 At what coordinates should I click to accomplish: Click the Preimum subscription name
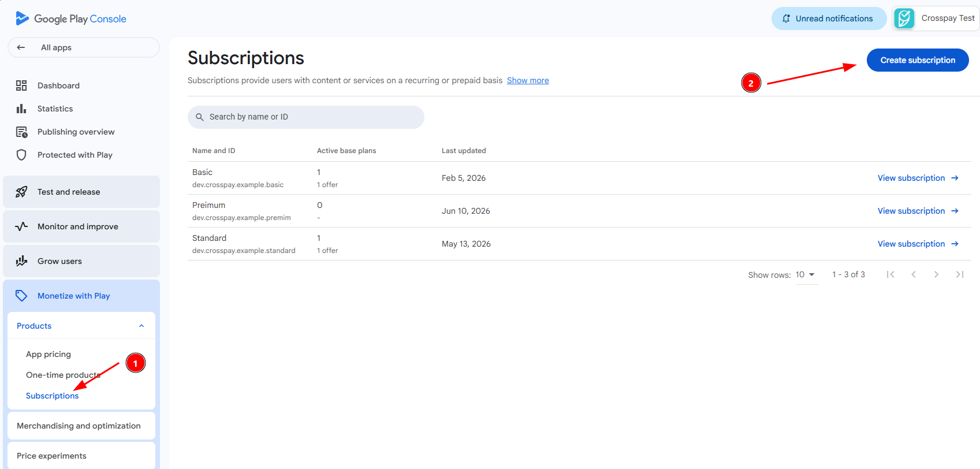tap(208, 205)
